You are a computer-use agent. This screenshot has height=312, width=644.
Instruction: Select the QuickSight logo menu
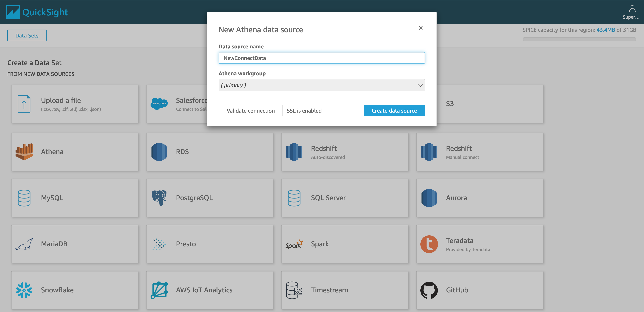(x=37, y=12)
